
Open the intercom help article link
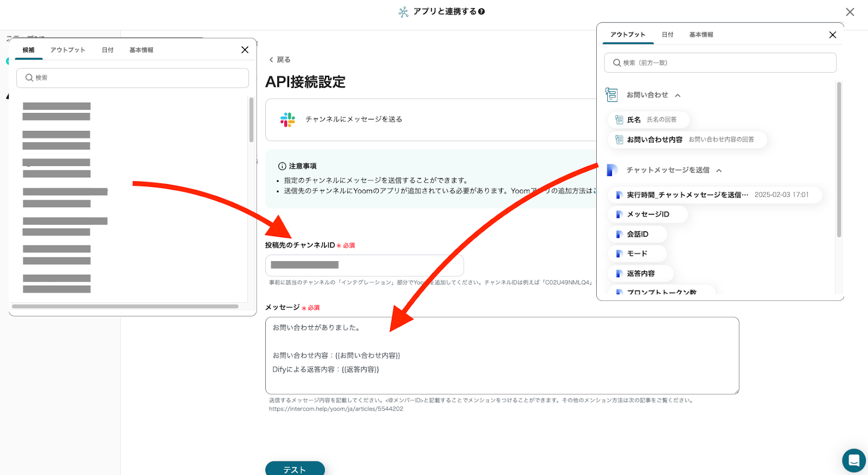click(336, 409)
